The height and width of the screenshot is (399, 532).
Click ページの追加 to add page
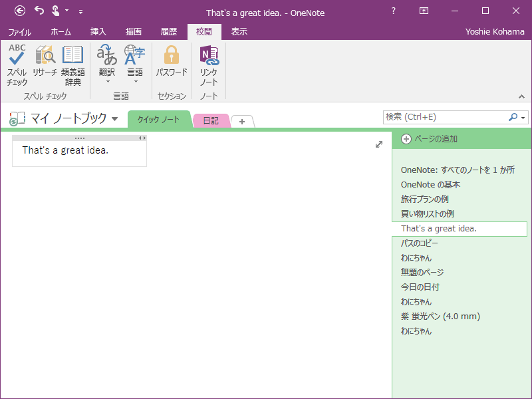(x=430, y=139)
